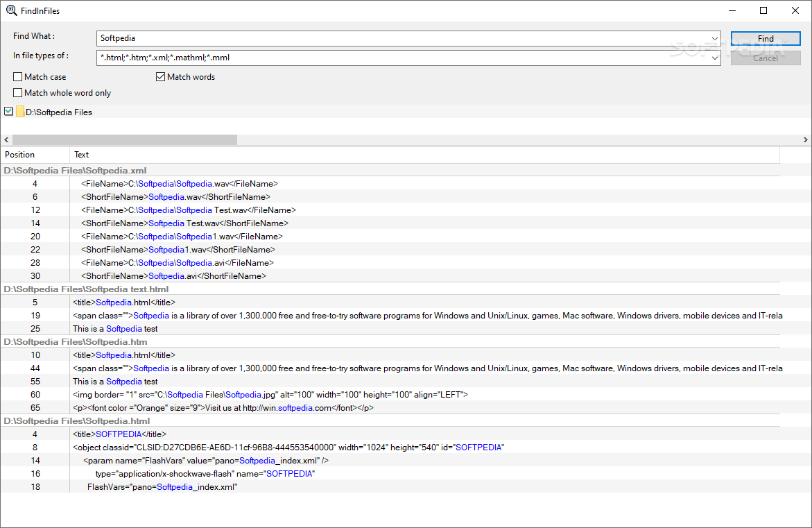Click the Find button

766,38
